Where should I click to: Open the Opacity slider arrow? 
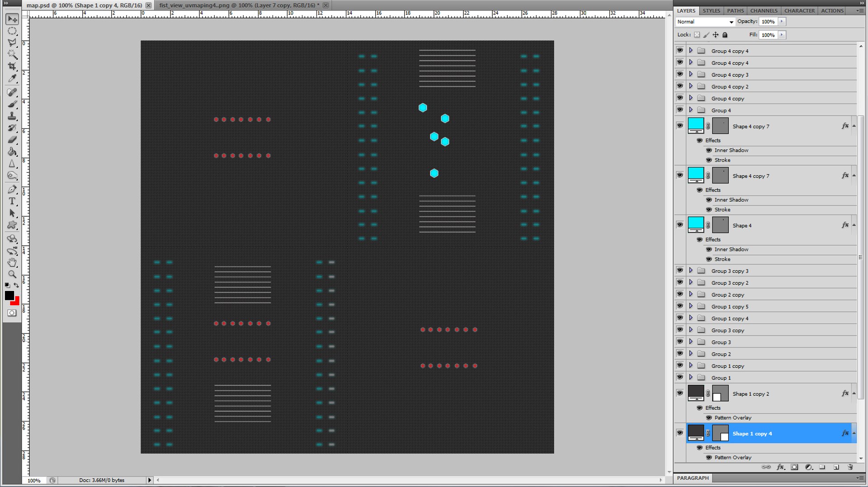coord(782,22)
